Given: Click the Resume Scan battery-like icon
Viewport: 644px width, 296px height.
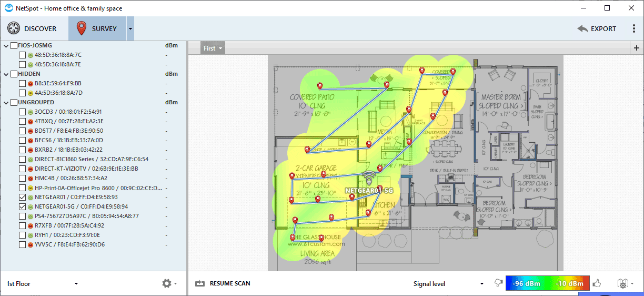Looking at the screenshot, I should click(x=199, y=283).
